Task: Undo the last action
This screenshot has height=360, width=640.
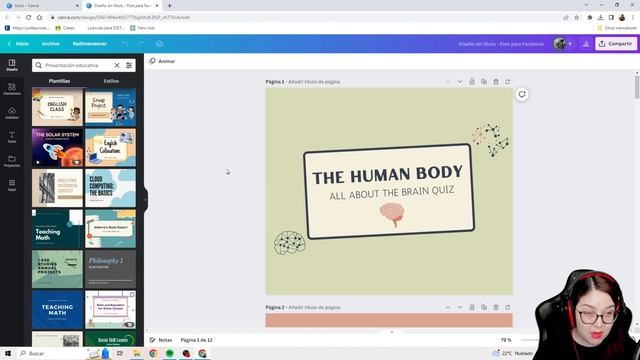Action: pyautogui.click(x=124, y=44)
